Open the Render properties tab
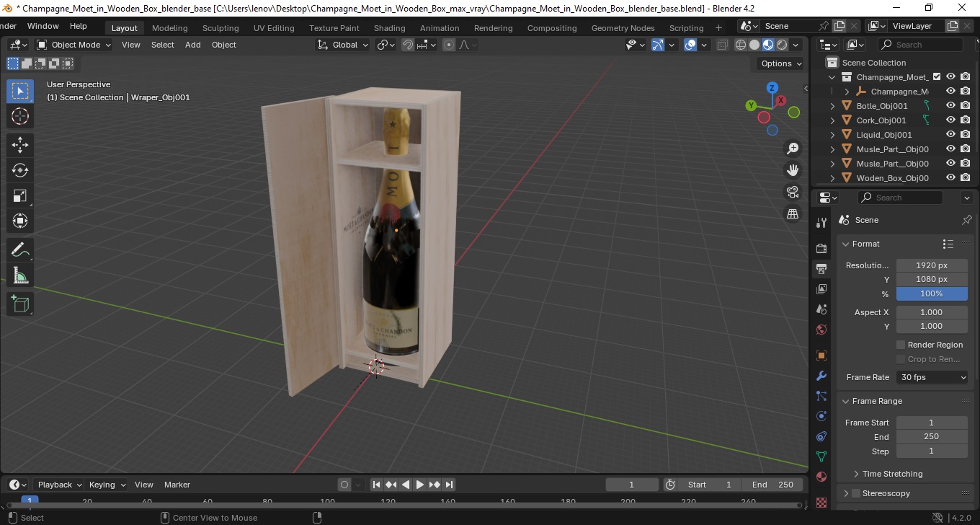The height and width of the screenshot is (525, 980). (821, 249)
